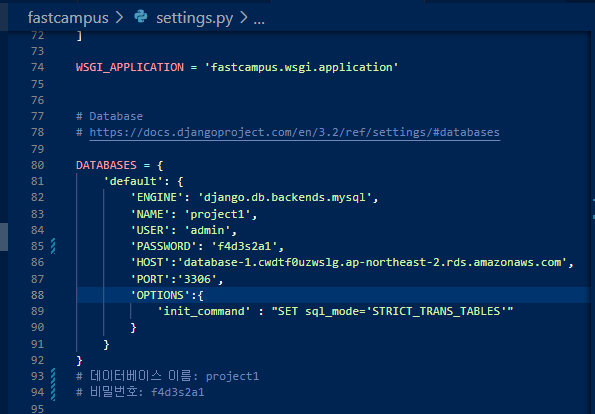This screenshot has height=414, width=595.
Task: Click line number 88 in gutter
Action: [x=37, y=295]
